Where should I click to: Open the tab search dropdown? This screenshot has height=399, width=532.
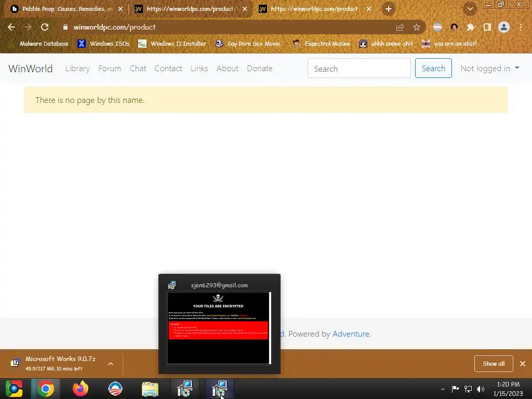pyautogui.click(x=470, y=9)
